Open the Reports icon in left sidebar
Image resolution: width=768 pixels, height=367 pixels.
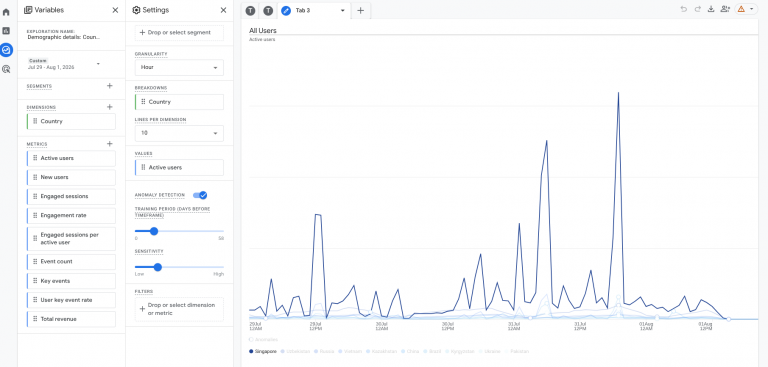tap(6, 31)
